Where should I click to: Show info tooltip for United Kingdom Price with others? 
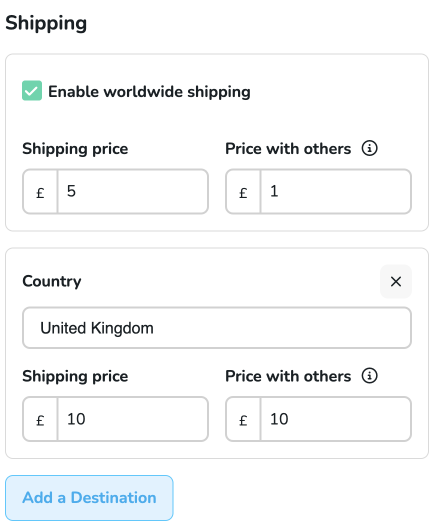[369, 376]
